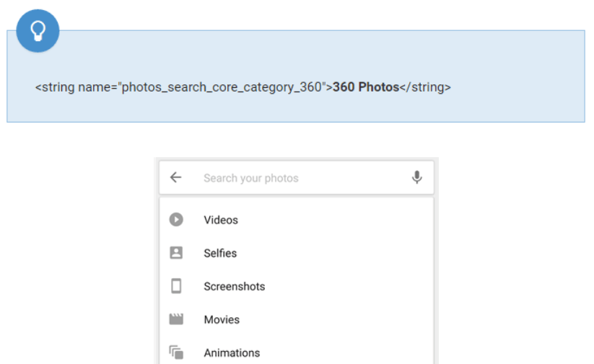This screenshot has width=594, height=364.
Task: Click the Animations stacked frames icon
Action: [176, 352]
